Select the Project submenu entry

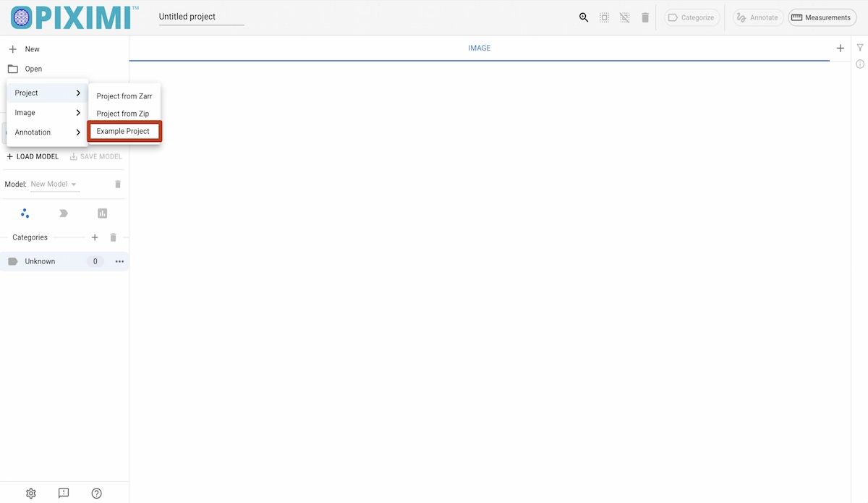[47, 93]
